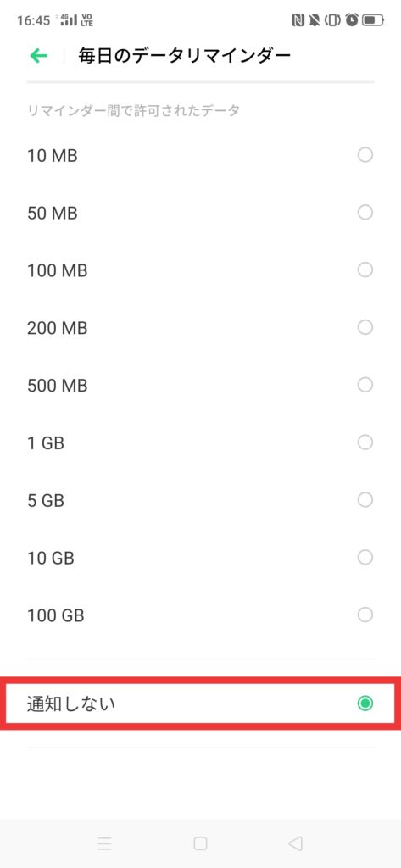Tap the NFC status bar icon
Screen dimensions: 401x868
click(x=298, y=20)
